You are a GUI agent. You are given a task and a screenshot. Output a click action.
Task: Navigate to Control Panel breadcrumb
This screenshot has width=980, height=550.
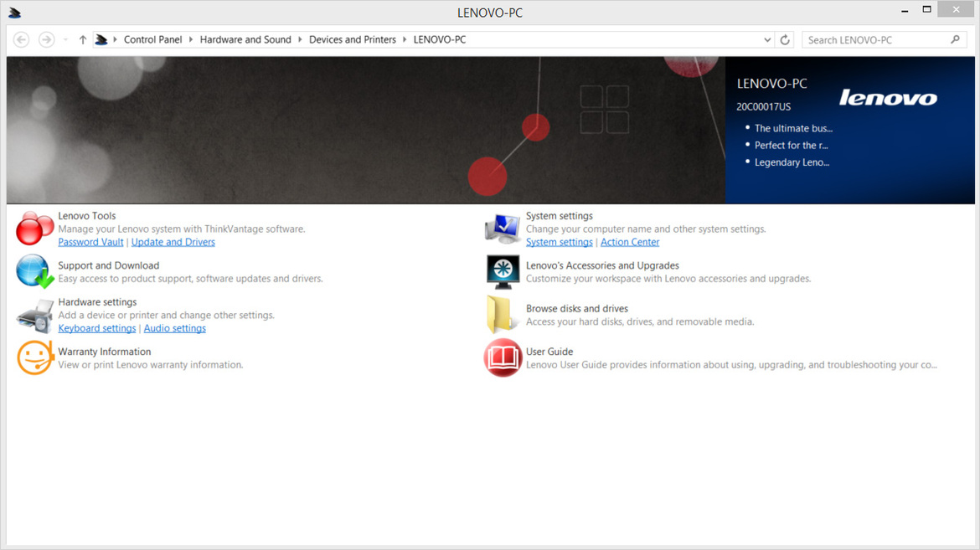pos(152,39)
